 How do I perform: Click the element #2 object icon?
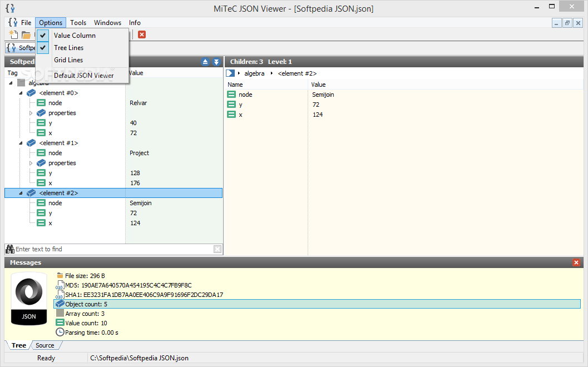pos(32,193)
